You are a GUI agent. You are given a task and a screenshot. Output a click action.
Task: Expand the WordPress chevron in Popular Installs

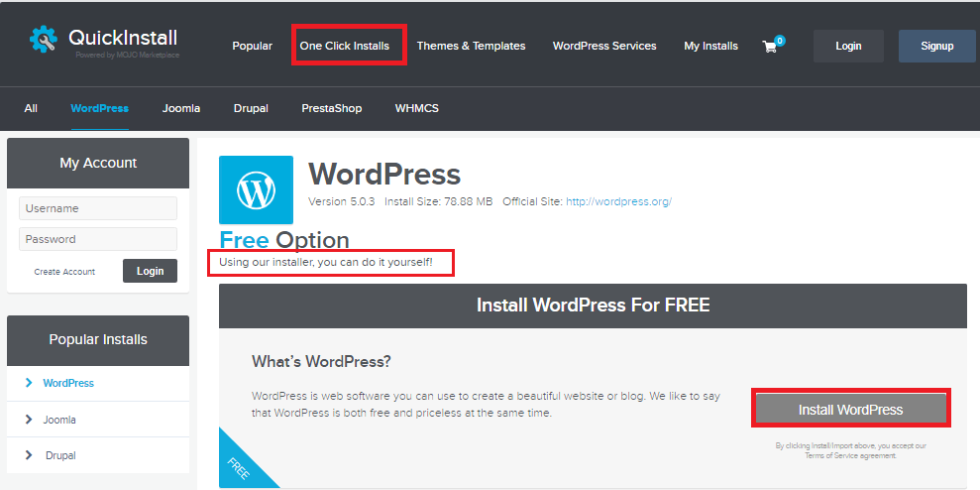click(x=29, y=383)
